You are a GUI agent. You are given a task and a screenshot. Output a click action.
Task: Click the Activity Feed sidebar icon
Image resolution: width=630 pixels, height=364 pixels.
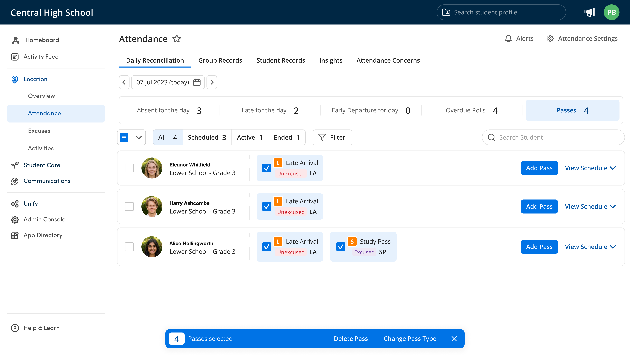pyautogui.click(x=15, y=57)
